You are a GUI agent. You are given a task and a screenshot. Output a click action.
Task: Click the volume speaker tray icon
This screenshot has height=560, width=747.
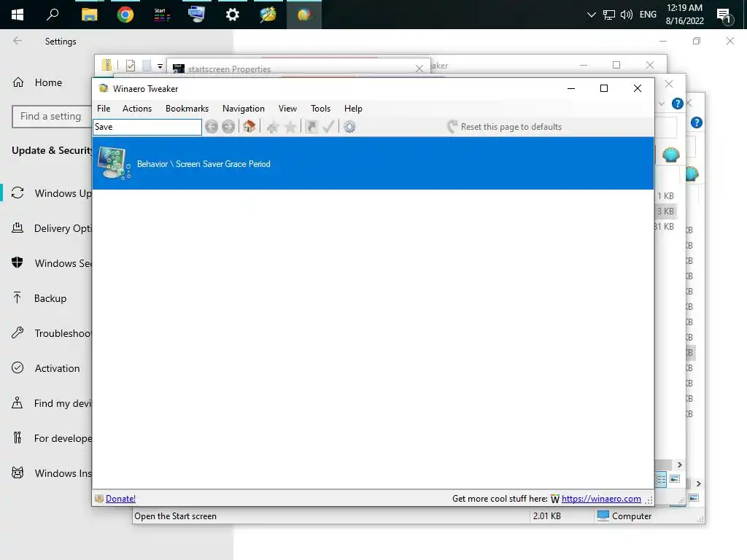coord(627,15)
